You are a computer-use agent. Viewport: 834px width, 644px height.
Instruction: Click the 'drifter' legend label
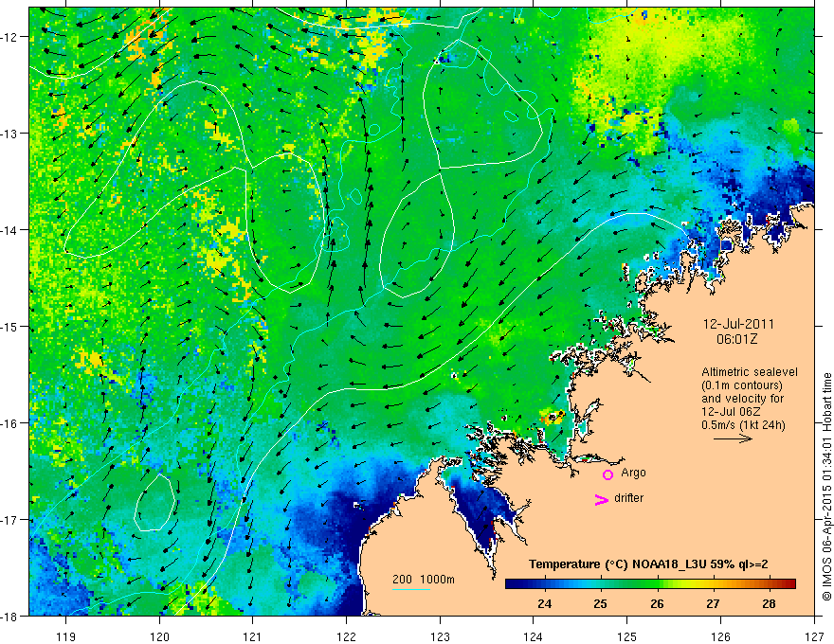click(x=628, y=498)
